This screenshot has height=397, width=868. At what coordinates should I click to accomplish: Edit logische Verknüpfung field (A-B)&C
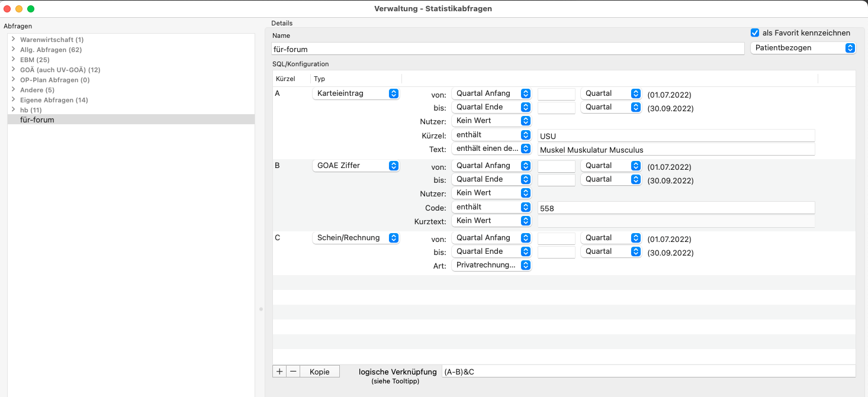(x=648, y=372)
